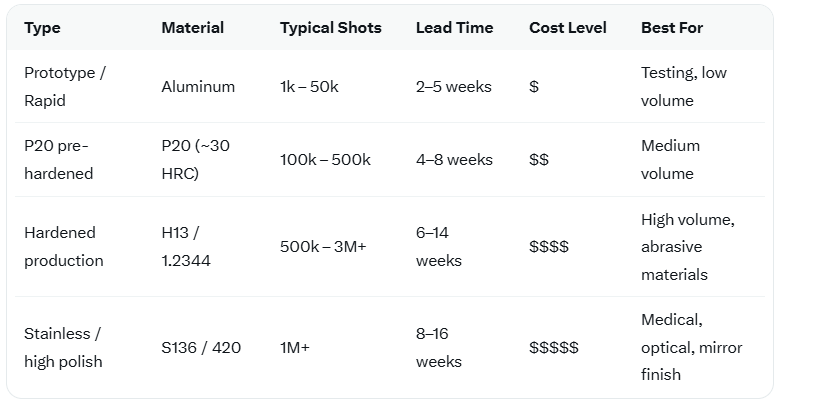Select the "500k – 3M+" shots cell
This screenshot has width=828, height=411.
pos(323,247)
